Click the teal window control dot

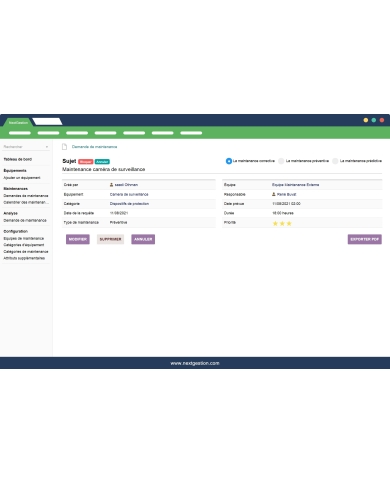pyautogui.click(x=374, y=120)
